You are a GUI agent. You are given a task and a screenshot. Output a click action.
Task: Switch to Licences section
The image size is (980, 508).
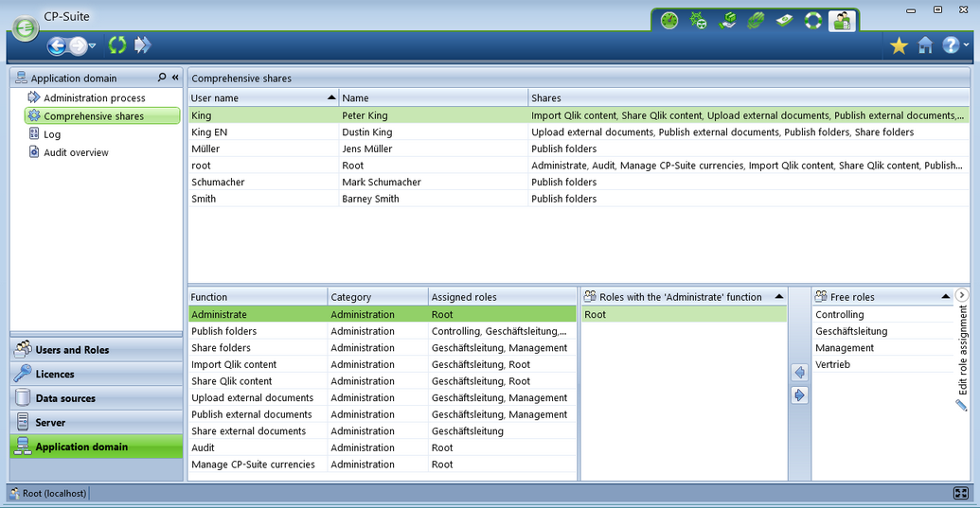click(x=97, y=375)
